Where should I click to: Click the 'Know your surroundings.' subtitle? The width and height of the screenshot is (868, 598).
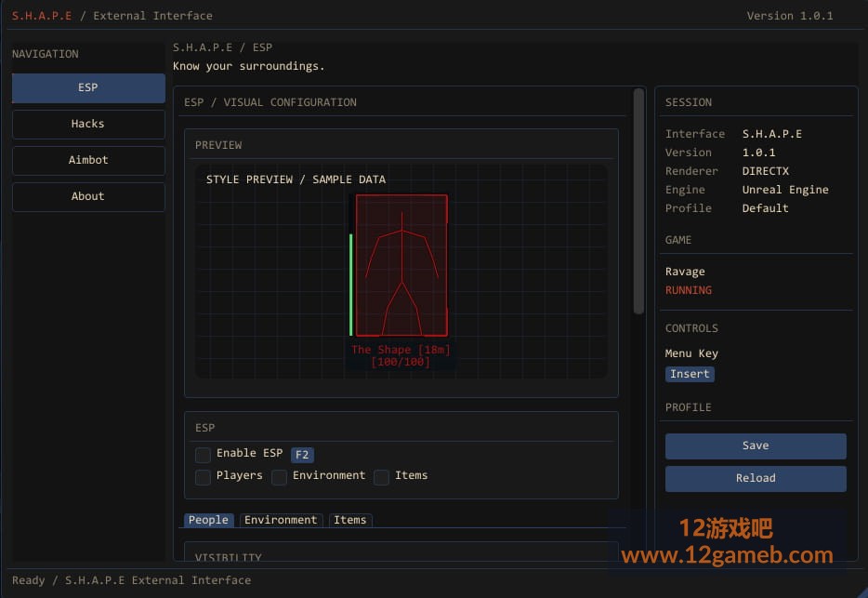(x=248, y=66)
